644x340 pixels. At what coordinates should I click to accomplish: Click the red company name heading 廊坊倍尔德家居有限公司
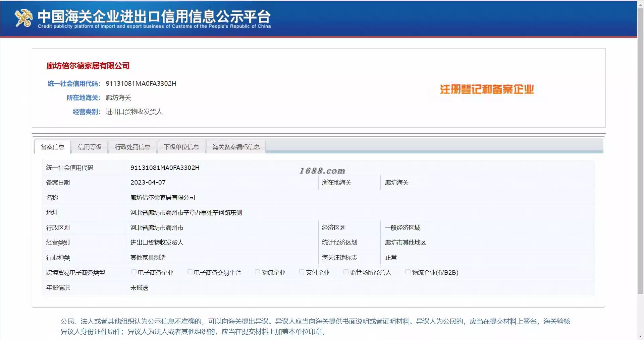click(88, 66)
